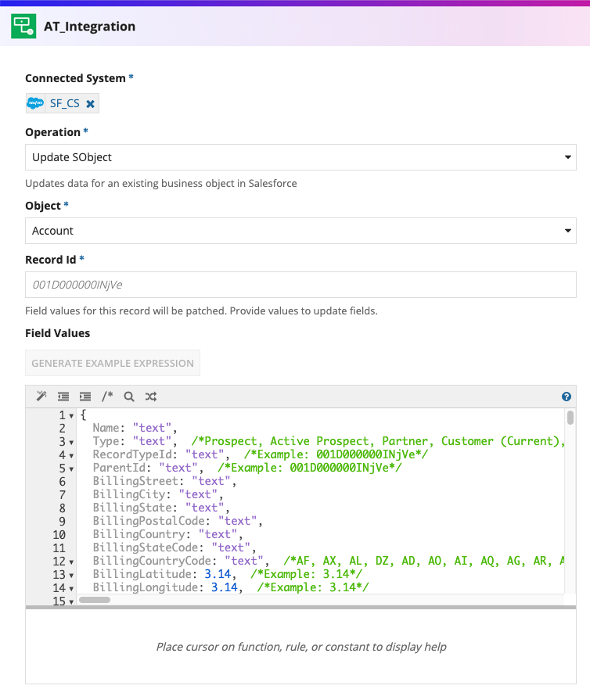Click BillingStateCode on line 11
The width and height of the screenshot is (590, 700).
point(146,547)
